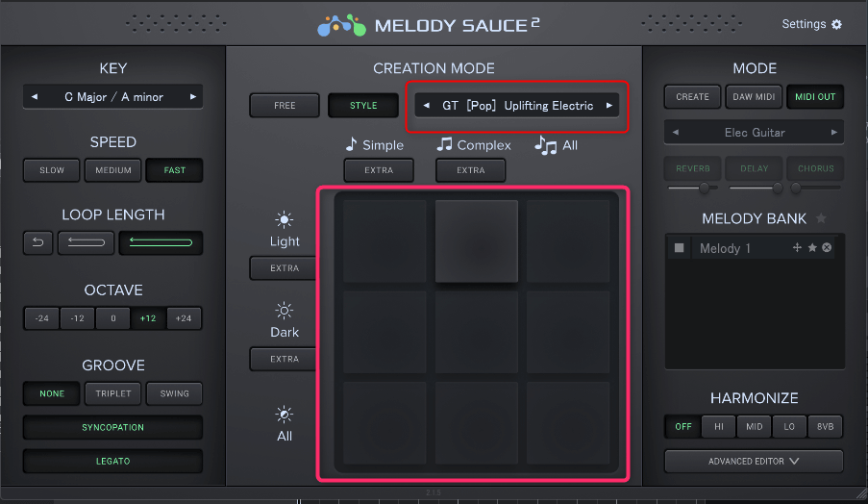The height and width of the screenshot is (504, 868).
Task: Click the Melody 1 stop square icon
Action: (x=680, y=248)
